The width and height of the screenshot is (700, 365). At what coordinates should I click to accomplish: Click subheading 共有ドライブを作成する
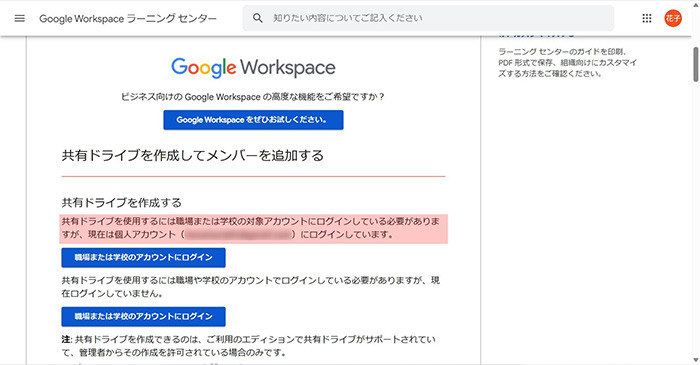pyautogui.click(x=121, y=203)
